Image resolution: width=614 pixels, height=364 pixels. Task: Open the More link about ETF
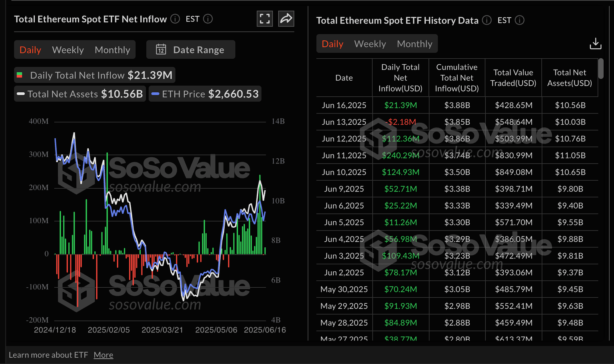(103, 355)
